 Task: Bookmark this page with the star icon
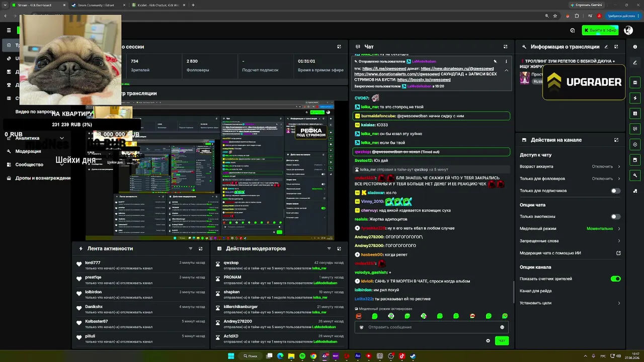pos(556,16)
